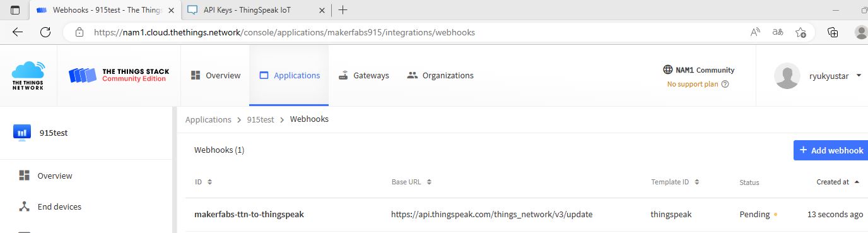
Task: Click The Things Network cloud logo
Action: 28,76
